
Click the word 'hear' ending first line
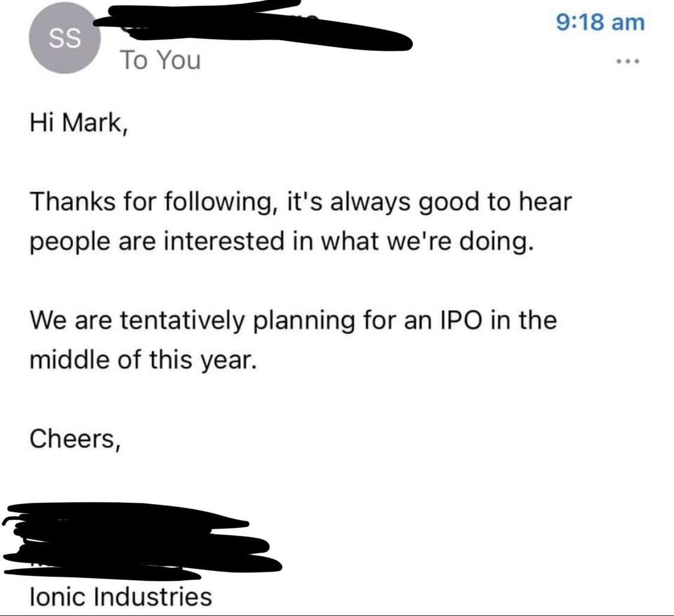click(545, 201)
